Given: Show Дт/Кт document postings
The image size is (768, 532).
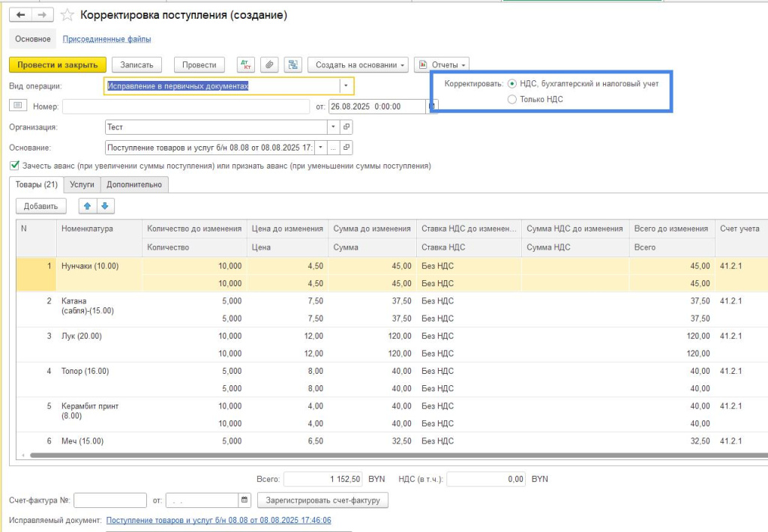Looking at the screenshot, I should [246, 64].
